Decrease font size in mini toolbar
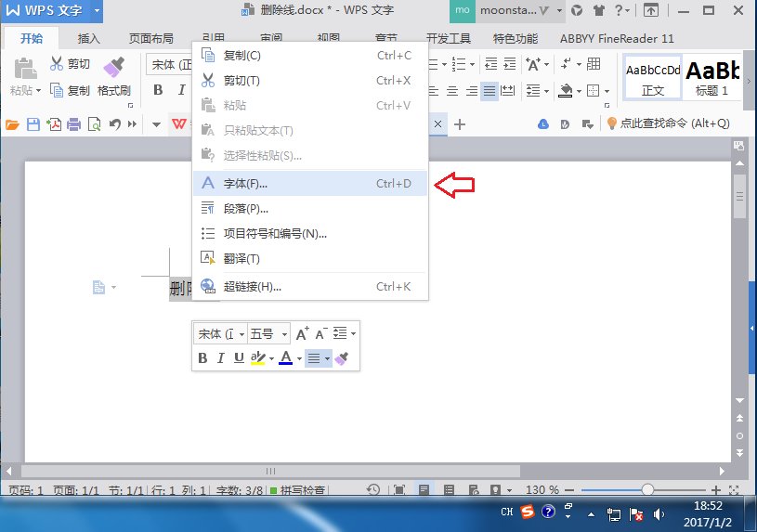The height and width of the screenshot is (532, 757). tap(321, 333)
